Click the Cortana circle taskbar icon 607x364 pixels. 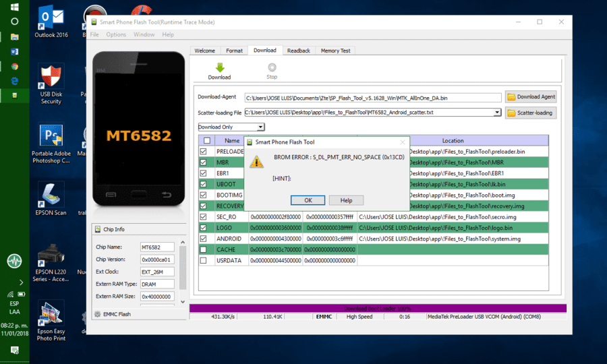15,22
